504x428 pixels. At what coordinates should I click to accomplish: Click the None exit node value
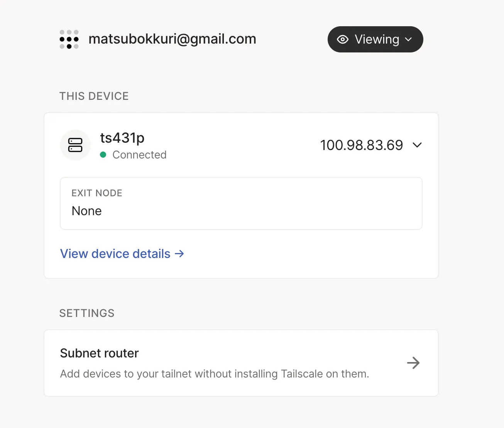87,211
